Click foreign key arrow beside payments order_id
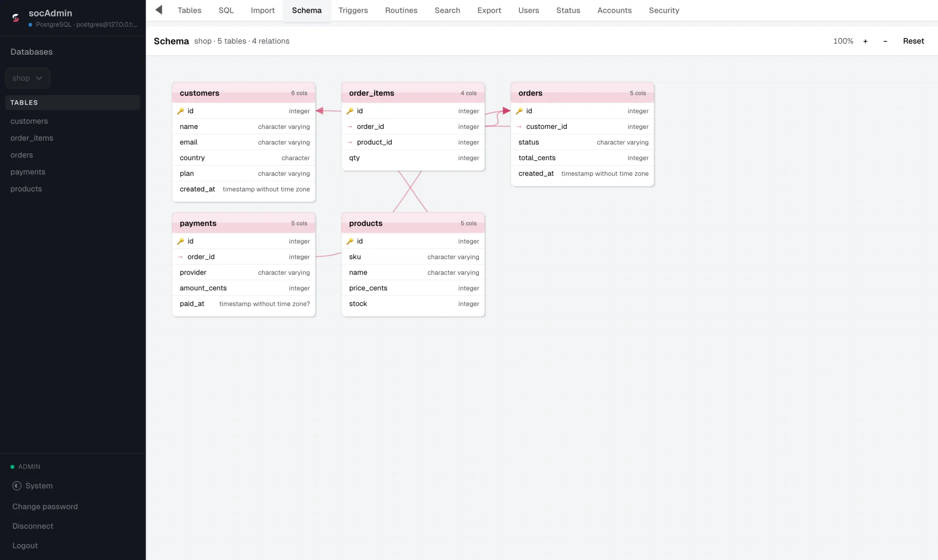 click(x=181, y=257)
